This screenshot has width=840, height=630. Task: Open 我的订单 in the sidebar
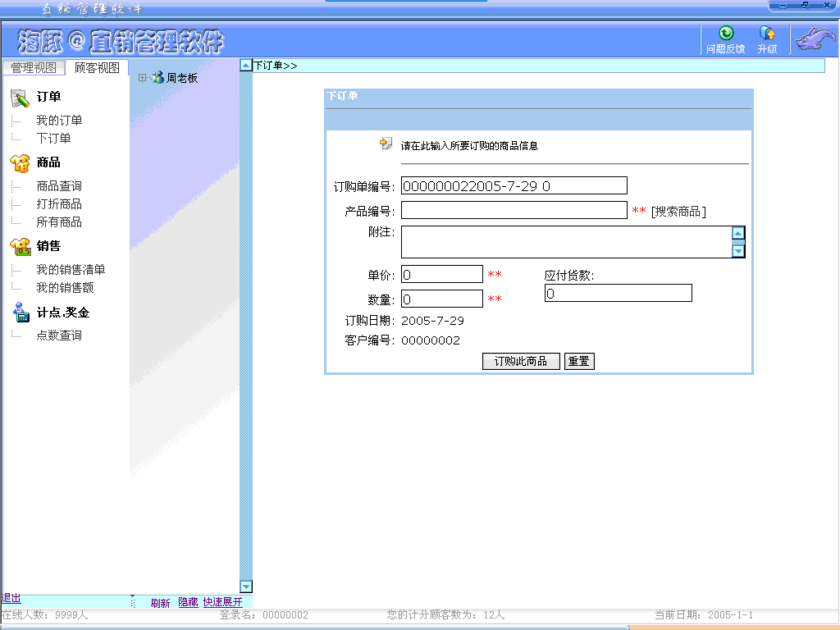(x=59, y=120)
